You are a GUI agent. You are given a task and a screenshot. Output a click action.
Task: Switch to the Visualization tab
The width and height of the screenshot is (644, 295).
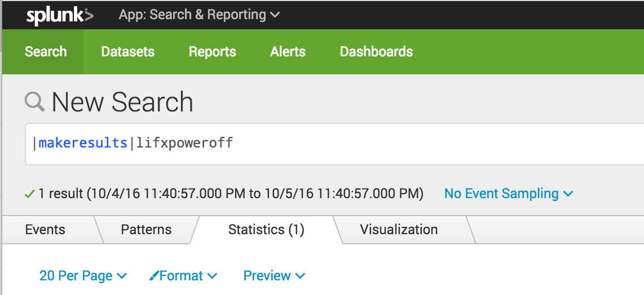[x=399, y=229]
